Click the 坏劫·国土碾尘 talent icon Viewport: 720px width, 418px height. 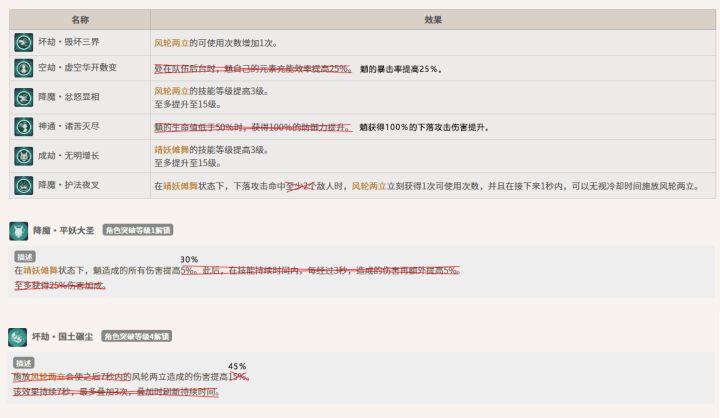(17, 337)
